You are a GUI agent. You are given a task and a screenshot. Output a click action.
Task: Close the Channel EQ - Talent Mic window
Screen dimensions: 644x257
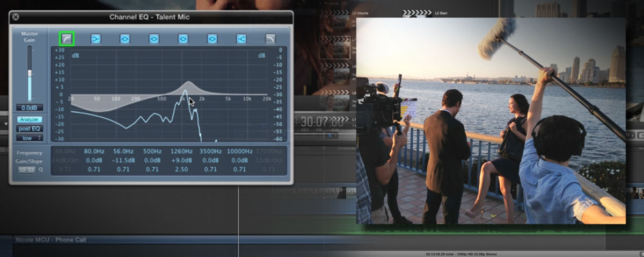click(16, 17)
